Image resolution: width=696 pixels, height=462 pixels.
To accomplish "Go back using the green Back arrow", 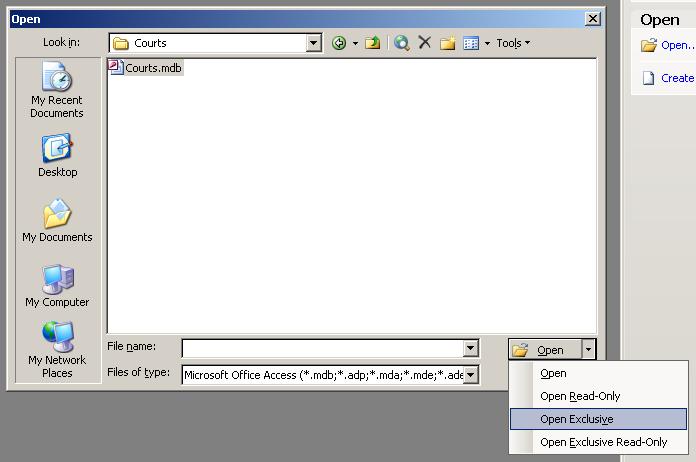I will [339, 43].
